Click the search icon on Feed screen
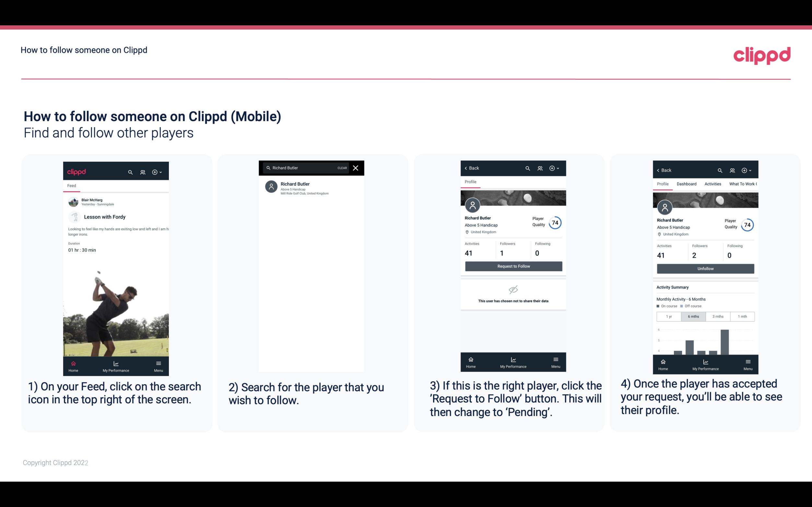 click(x=130, y=172)
